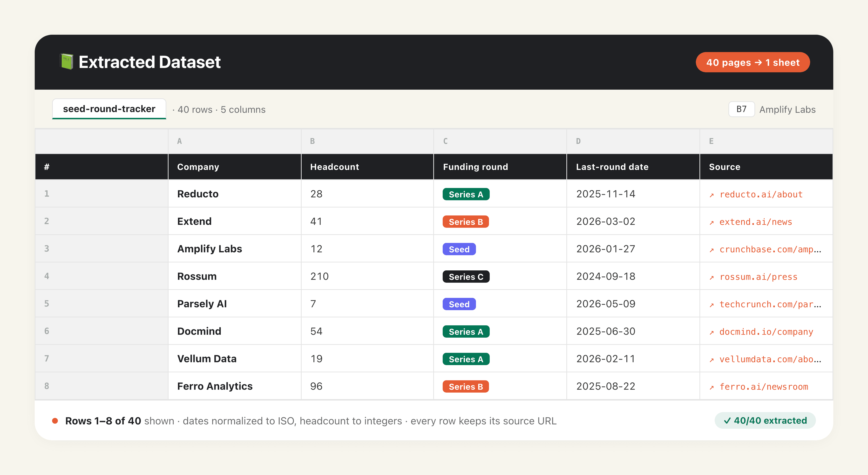The height and width of the screenshot is (475, 868).
Task: Select column E header
Action: click(766, 141)
